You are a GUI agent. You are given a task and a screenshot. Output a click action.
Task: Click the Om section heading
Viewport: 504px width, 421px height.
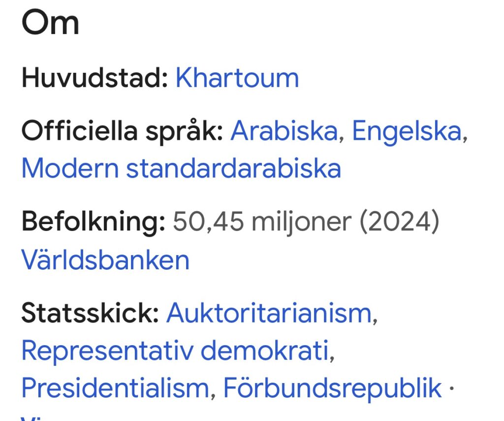(x=50, y=23)
